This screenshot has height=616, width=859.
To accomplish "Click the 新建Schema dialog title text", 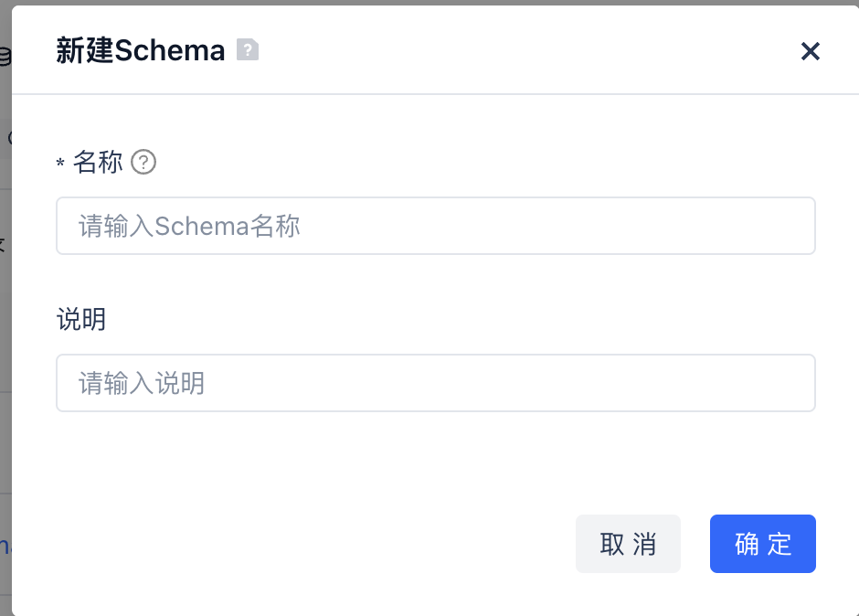I will 140,50.
